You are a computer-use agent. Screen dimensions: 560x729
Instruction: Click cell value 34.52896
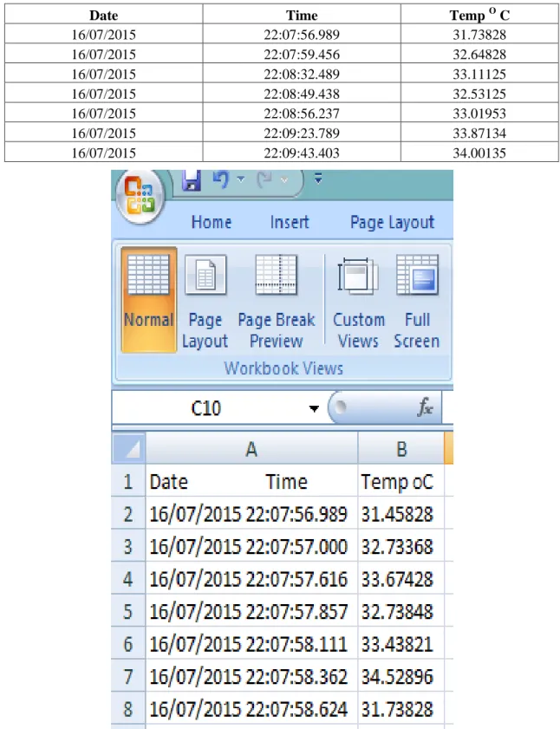(x=401, y=676)
